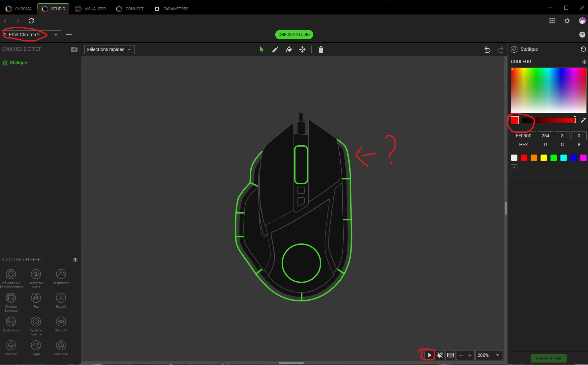Adjust the red brightness slider
The height and width of the screenshot is (365, 588).
[x=549, y=120]
